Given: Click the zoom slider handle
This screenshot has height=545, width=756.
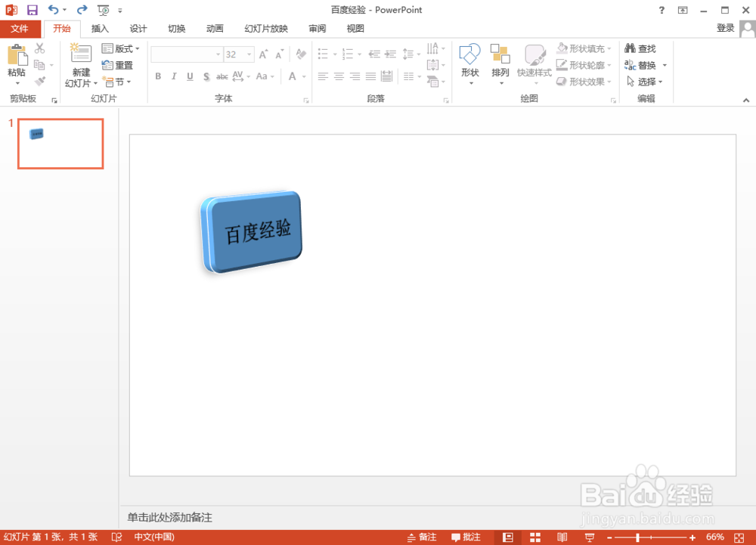Looking at the screenshot, I should point(638,537).
